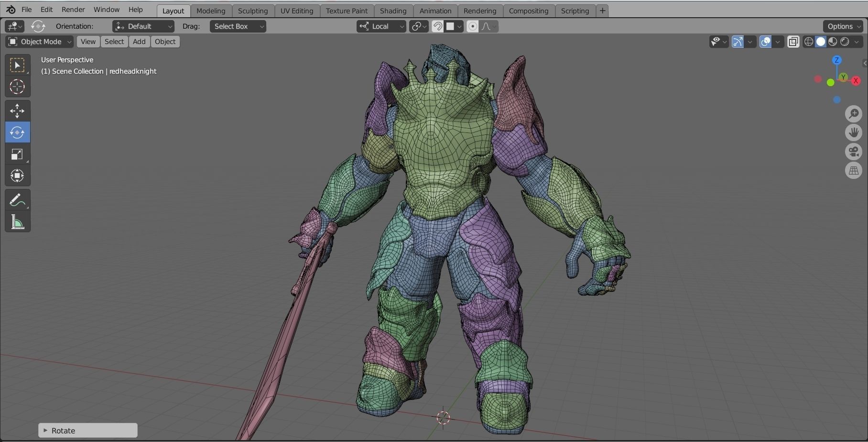
Task: Toggle Snapping with the magnet icon
Action: (x=436, y=26)
